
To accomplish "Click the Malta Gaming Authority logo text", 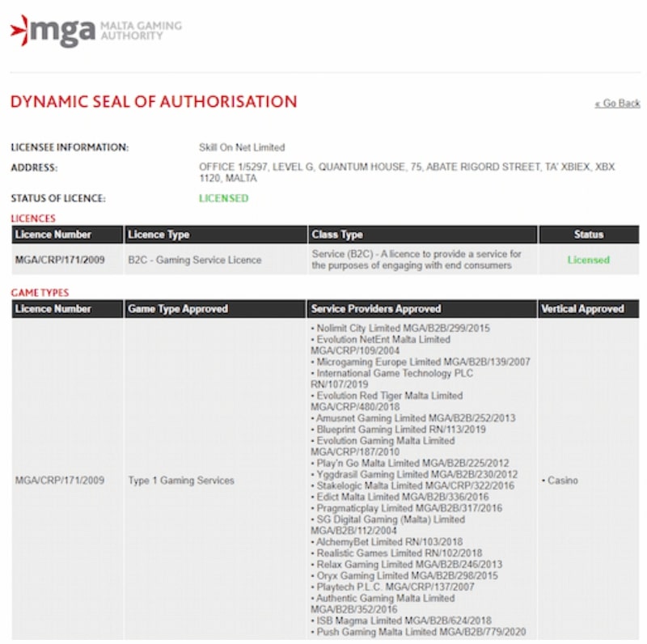I will pyautogui.click(x=141, y=31).
